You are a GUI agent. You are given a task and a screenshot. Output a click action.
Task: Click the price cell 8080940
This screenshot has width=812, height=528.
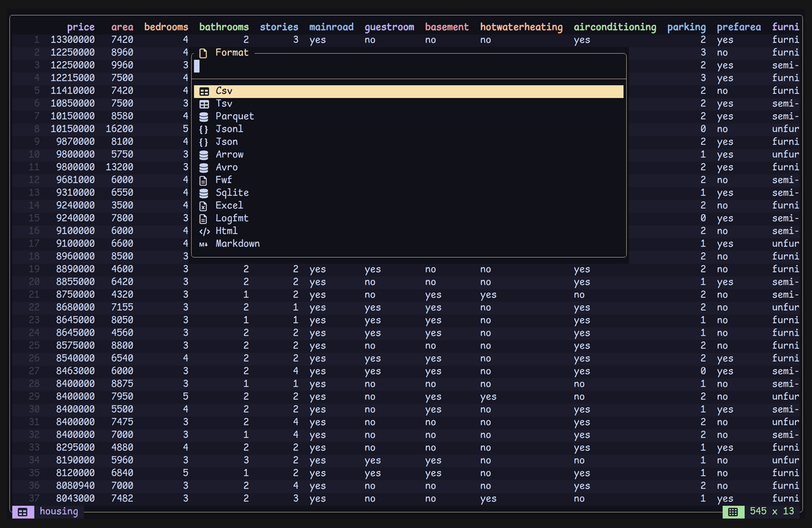(75, 486)
